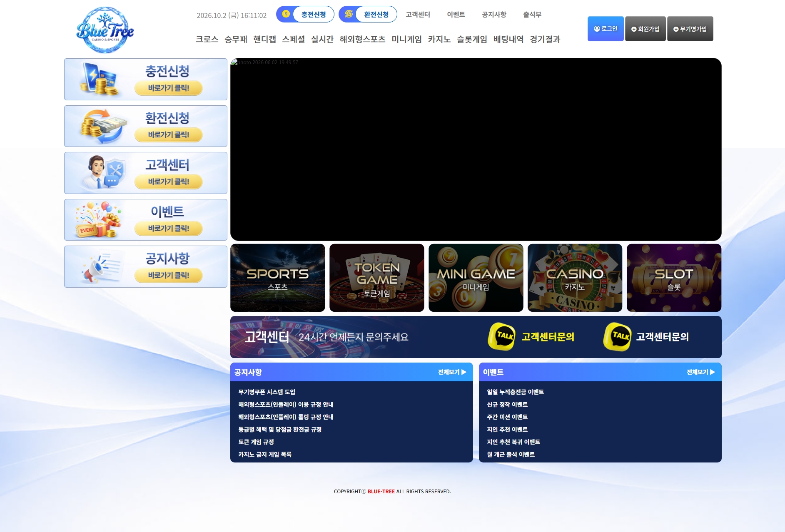The width and height of the screenshot is (785, 532).
Task: Open notice 카지노 금지 게임 목록
Action: (x=265, y=455)
